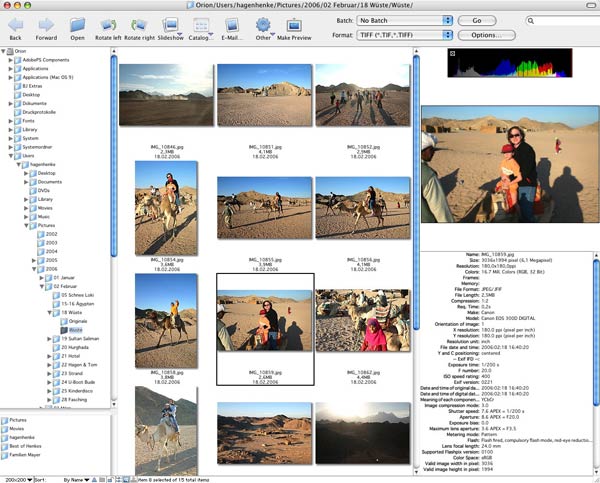Select the Wüste subfolder in the tree
The image size is (600, 483).
click(71, 330)
